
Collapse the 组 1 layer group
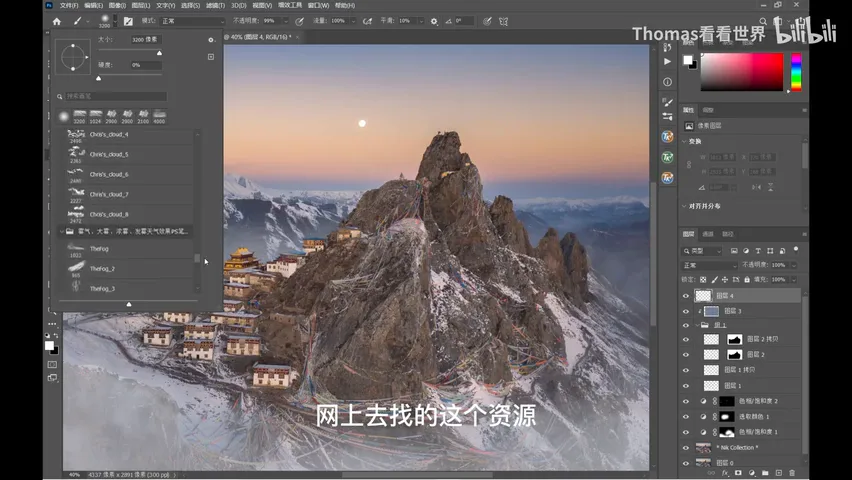697,325
